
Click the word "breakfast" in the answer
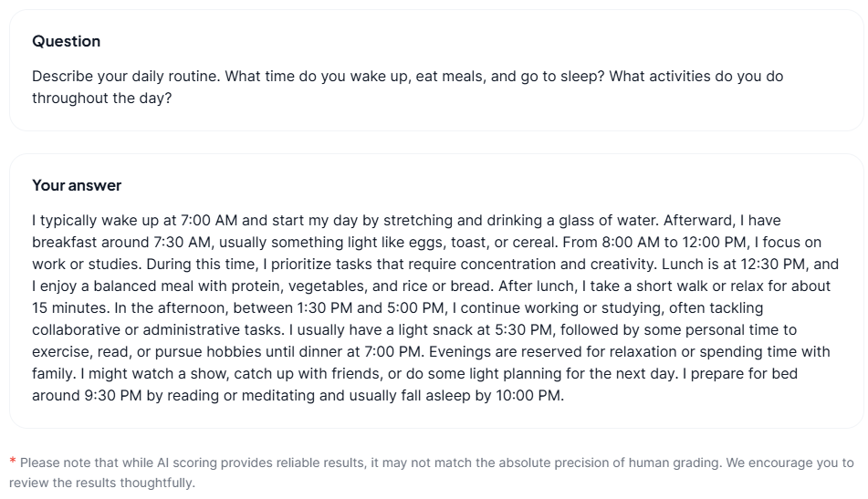pyautogui.click(x=64, y=243)
